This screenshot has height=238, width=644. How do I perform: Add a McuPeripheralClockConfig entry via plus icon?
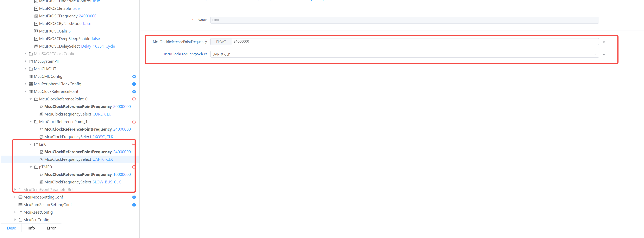click(x=134, y=84)
